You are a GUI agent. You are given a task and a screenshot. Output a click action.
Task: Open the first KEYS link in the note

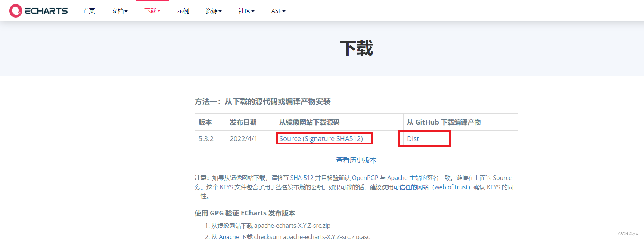pyautogui.click(x=226, y=187)
